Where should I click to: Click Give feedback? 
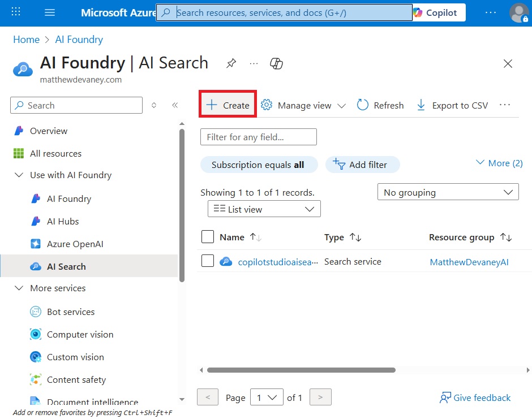[475, 398]
